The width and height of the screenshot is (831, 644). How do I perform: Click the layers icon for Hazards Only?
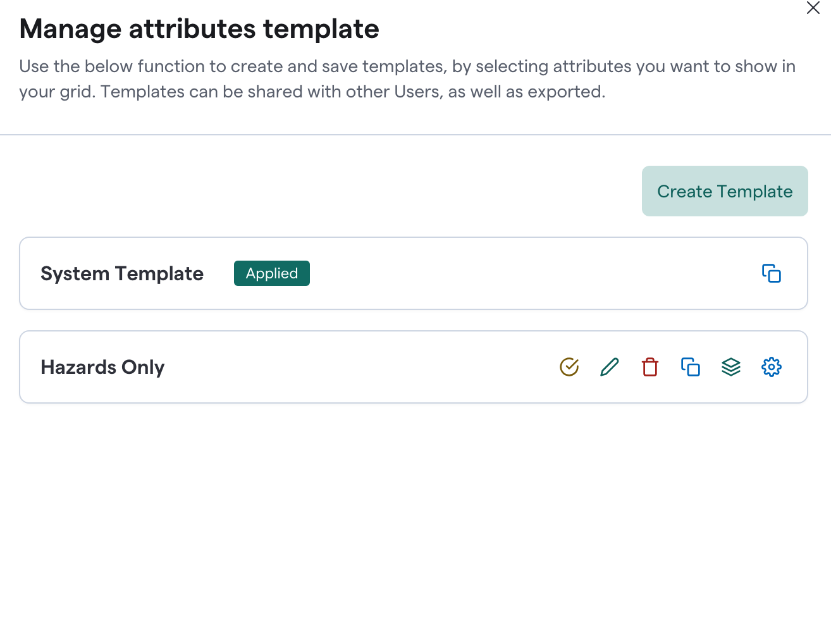(731, 367)
